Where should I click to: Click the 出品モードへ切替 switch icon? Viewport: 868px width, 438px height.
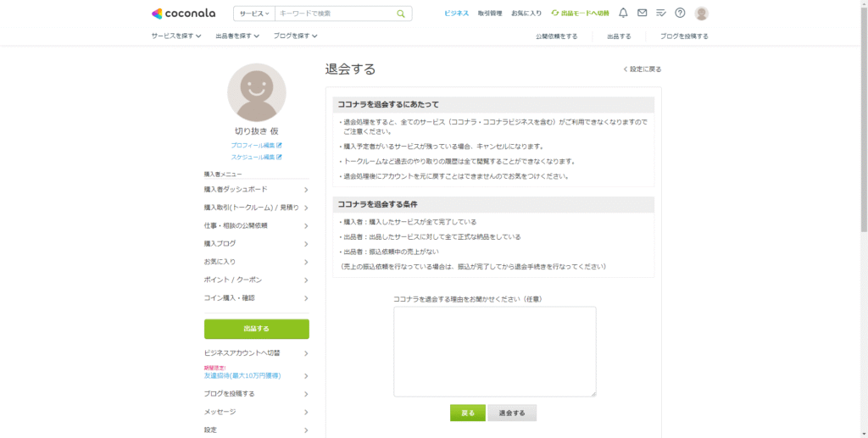coord(554,14)
